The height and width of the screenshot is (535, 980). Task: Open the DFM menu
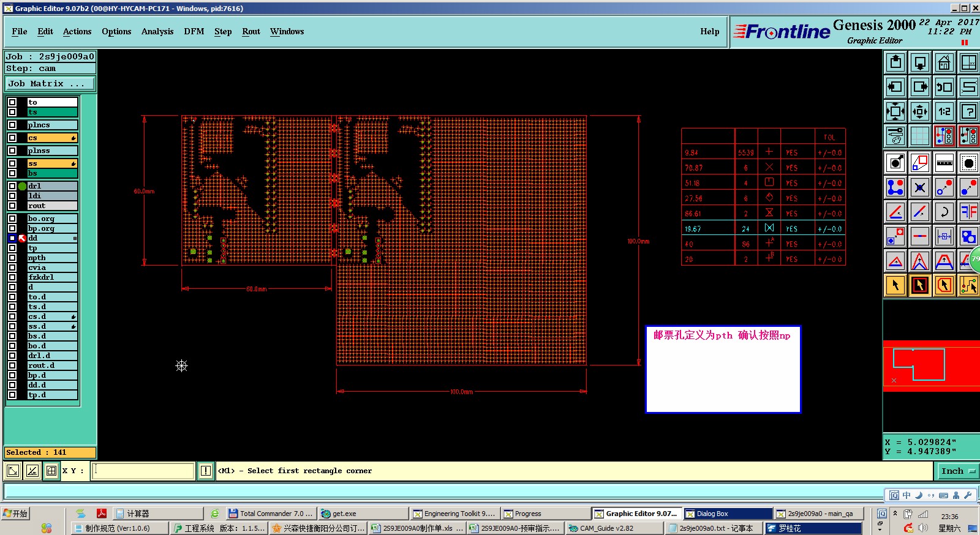coord(194,32)
